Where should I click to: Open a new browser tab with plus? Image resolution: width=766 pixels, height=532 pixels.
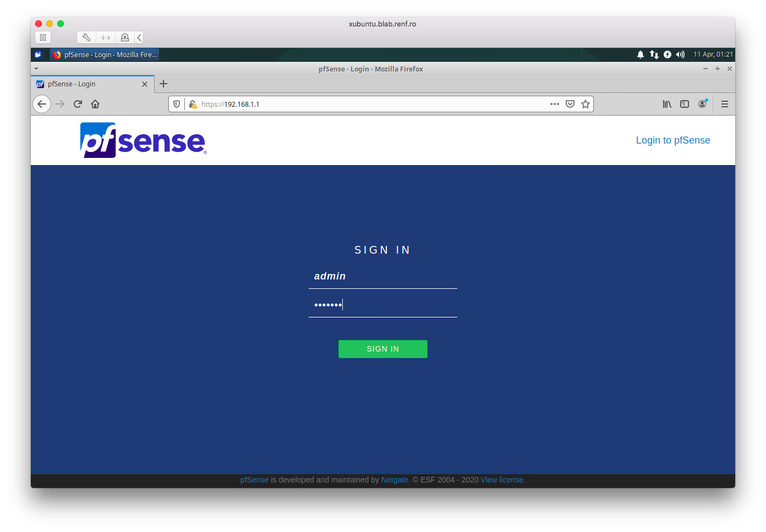click(163, 84)
